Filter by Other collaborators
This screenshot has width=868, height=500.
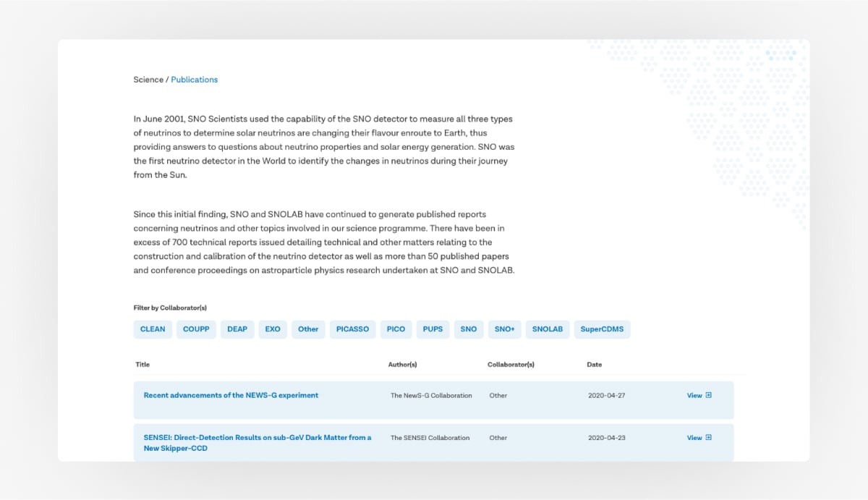pos(308,329)
